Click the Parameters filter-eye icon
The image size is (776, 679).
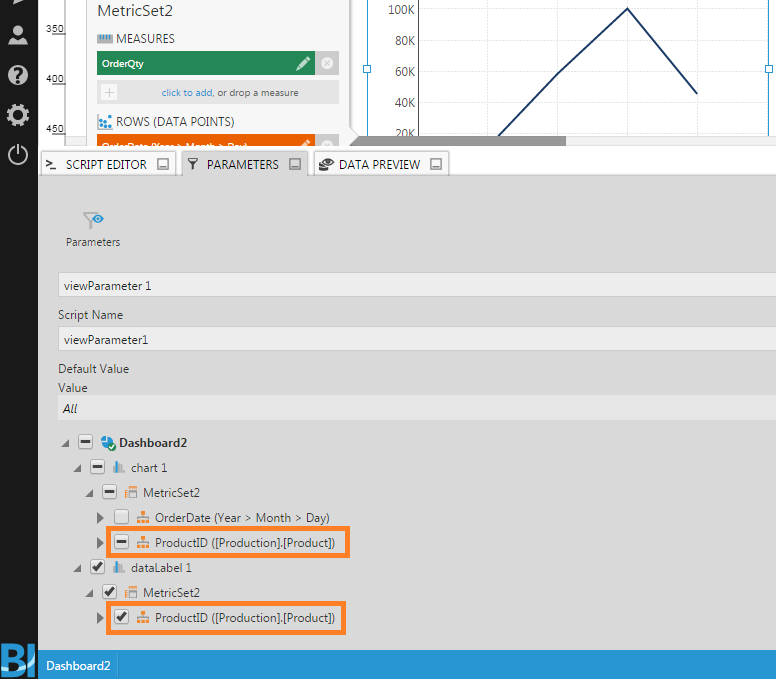click(93, 220)
